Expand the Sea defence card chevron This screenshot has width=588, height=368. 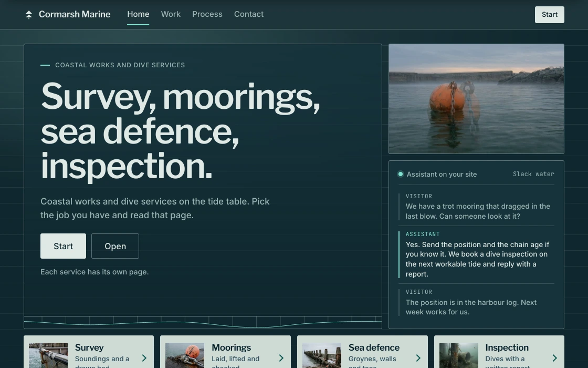click(x=418, y=358)
